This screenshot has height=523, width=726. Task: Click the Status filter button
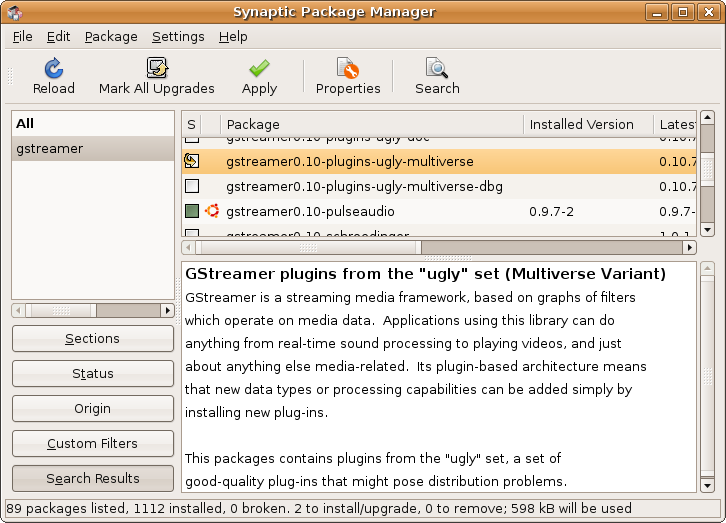click(93, 374)
